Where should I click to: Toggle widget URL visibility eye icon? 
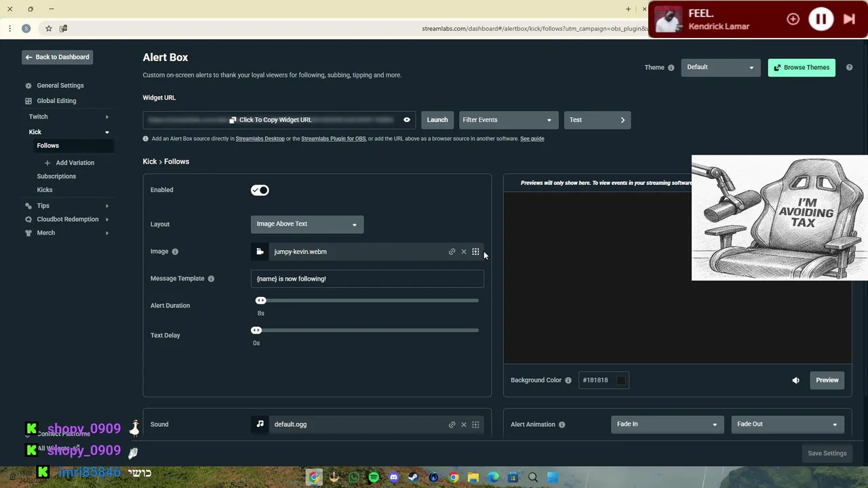[407, 120]
